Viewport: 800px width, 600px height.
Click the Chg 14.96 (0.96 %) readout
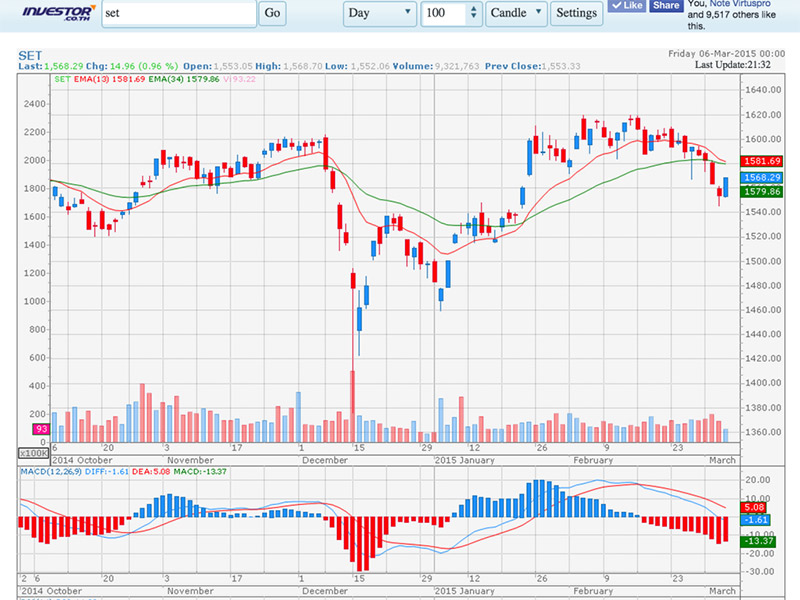(x=132, y=66)
